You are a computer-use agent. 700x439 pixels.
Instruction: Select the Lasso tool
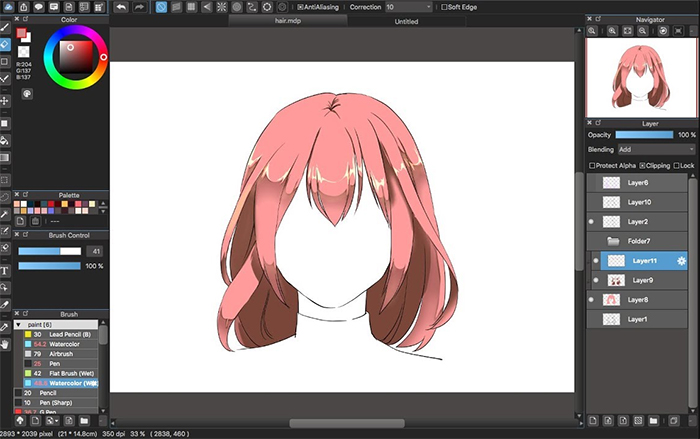[5, 197]
